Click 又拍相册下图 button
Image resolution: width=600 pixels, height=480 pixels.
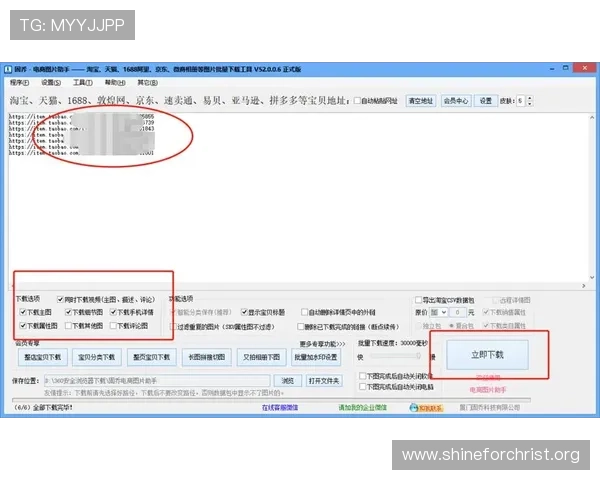coord(261,357)
